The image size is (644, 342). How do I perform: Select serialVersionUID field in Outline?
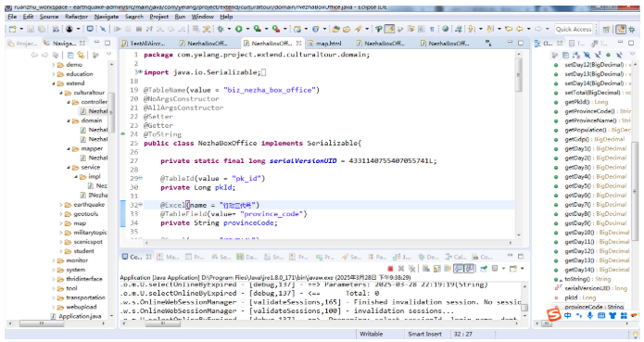tap(590, 288)
